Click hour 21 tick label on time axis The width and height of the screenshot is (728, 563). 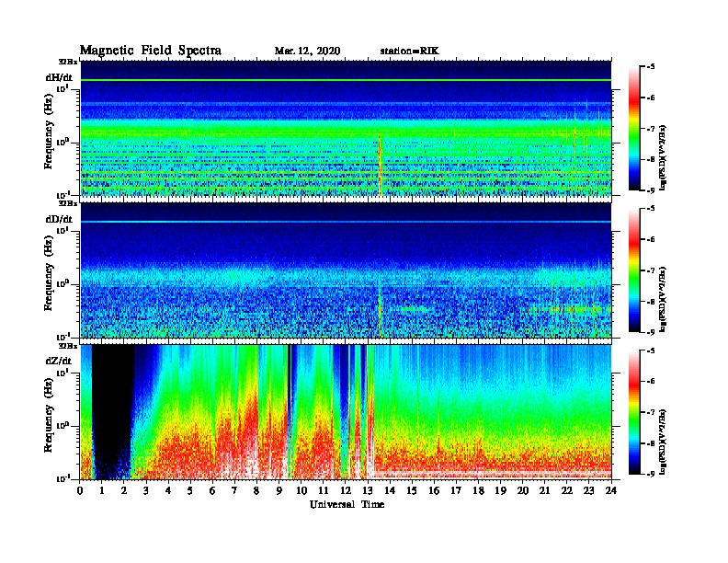coord(544,491)
